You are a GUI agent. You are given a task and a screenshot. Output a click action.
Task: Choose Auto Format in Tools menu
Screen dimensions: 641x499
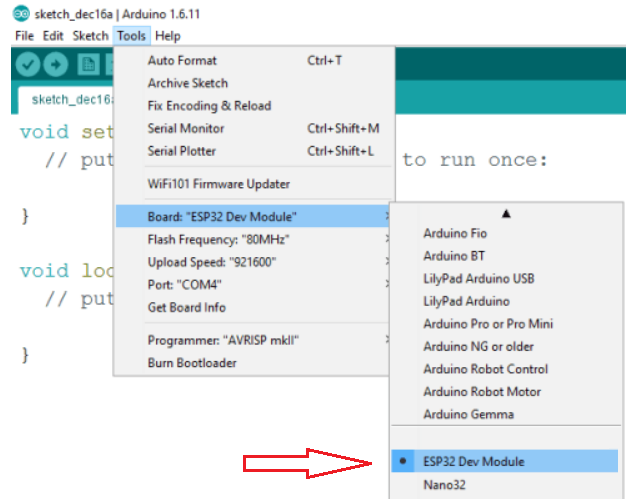click(253, 60)
